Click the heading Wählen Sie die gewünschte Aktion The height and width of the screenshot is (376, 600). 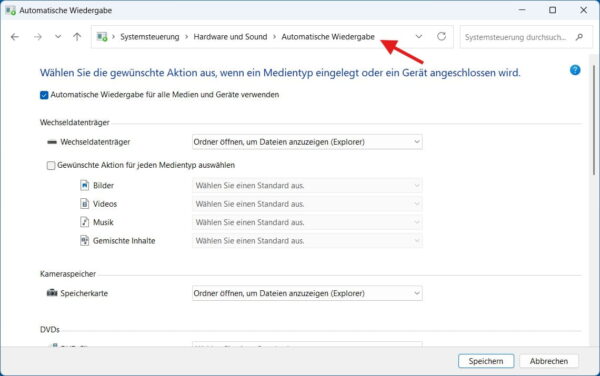[x=280, y=73]
